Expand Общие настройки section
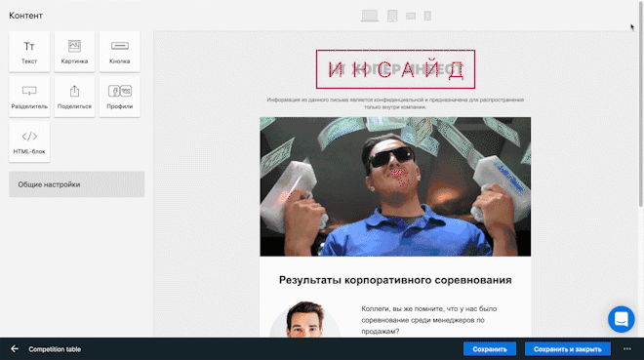Image resolution: width=644 pixels, height=360 pixels. pyautogui.click(x=77, y=184)
